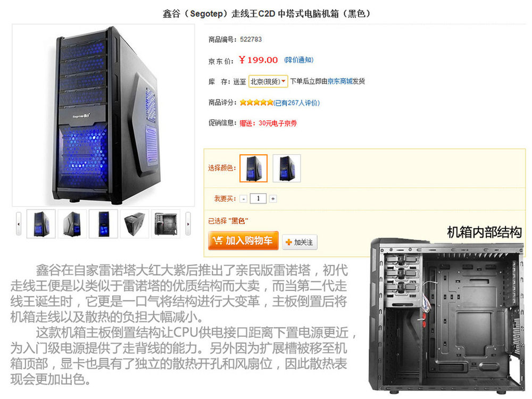The height and width of the screenshot is (399, 532).
Task: Decrease quantity with the minus button
Action: pos(243,199)
